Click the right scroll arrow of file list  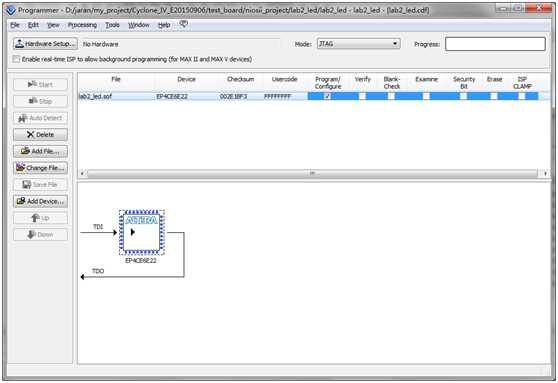545,173
